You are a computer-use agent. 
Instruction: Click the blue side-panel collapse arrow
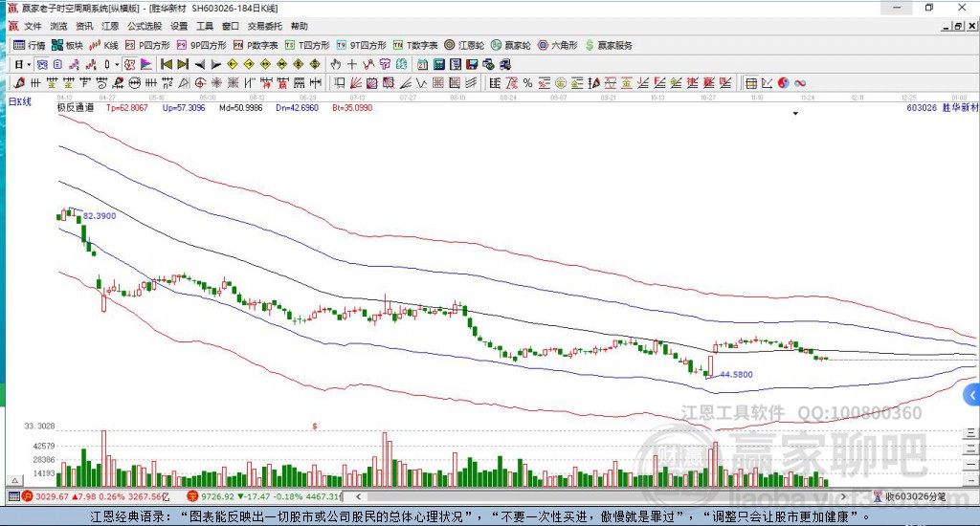972,395
